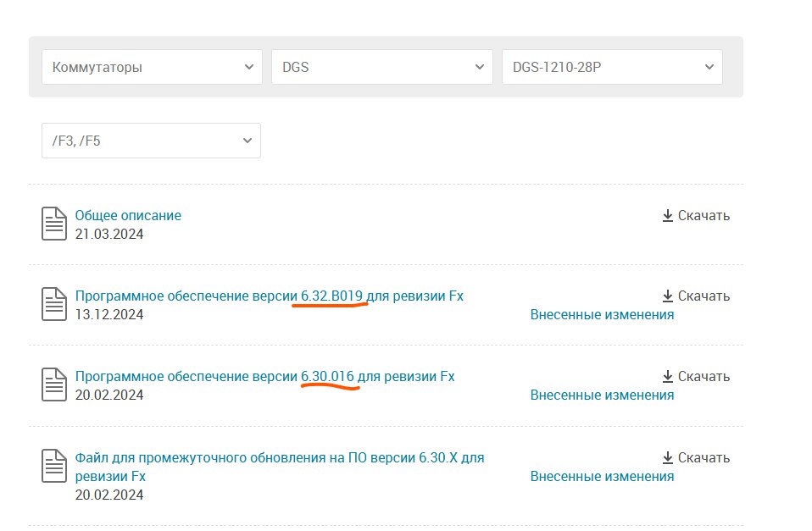812x531 pixels.
Task: Open the /F3, /F5 revision dropdown
Action: (151, 141)
